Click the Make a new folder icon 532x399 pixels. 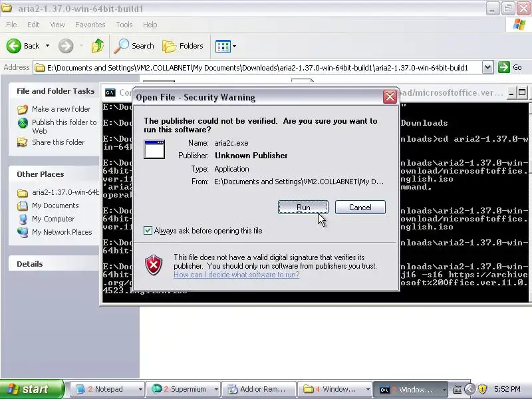(23, 109)
